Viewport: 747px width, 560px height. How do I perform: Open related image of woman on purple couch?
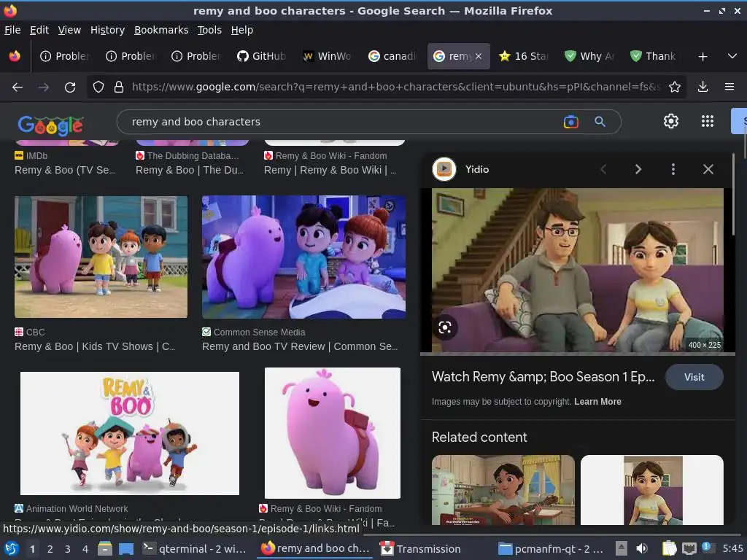[651, 490]
